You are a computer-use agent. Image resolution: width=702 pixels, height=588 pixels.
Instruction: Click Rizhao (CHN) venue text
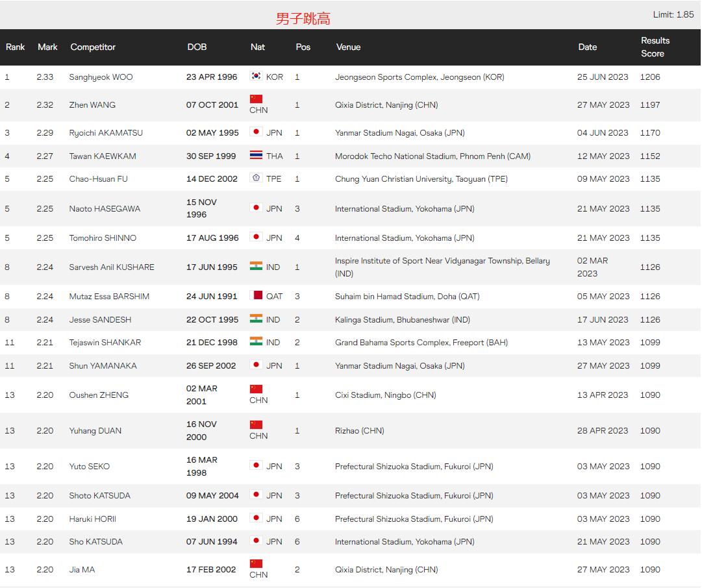[x=360, y=431]
